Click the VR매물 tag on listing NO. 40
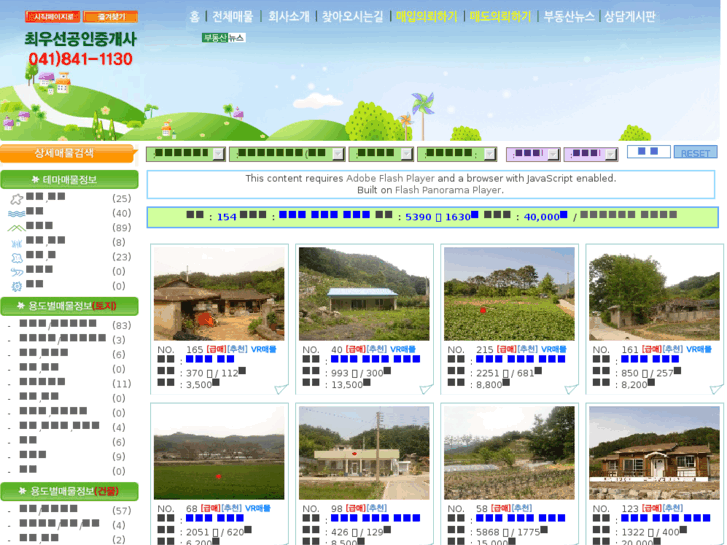Viewport: 727px width, 545px height. point(402,349)
